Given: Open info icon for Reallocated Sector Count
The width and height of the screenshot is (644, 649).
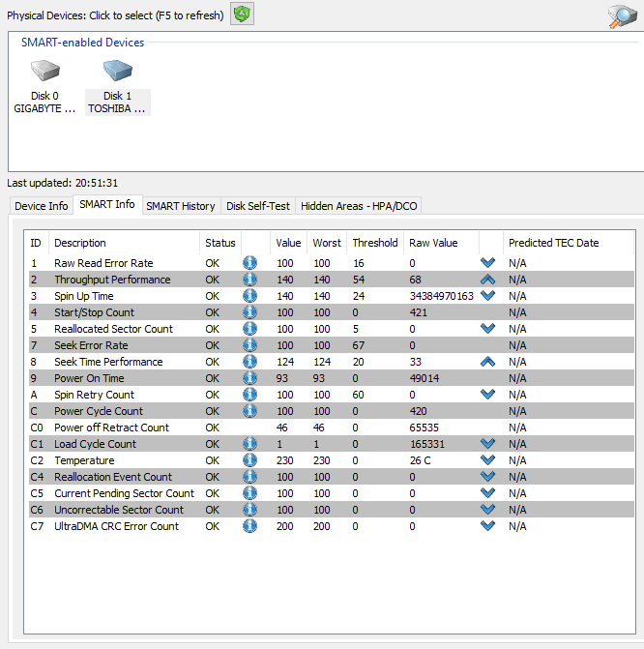Looking at the screenshot, I should pos(249,329).
